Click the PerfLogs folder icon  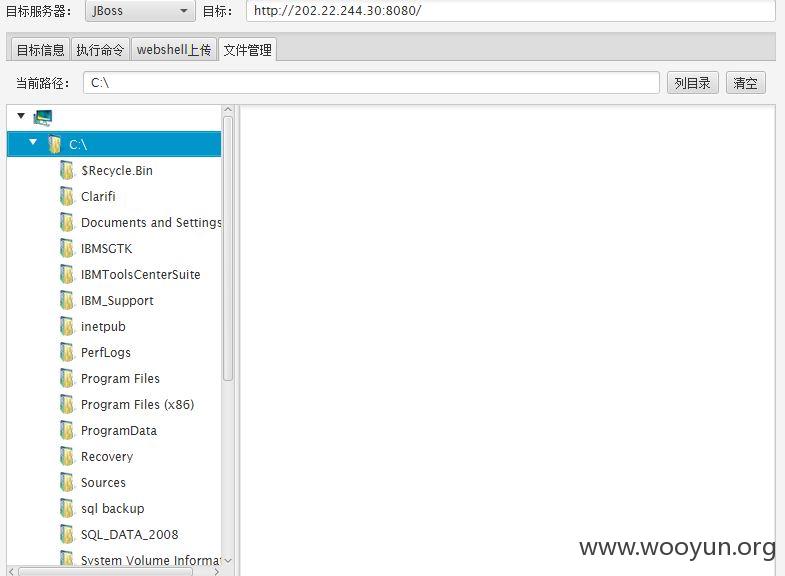(x=67, y=352)
